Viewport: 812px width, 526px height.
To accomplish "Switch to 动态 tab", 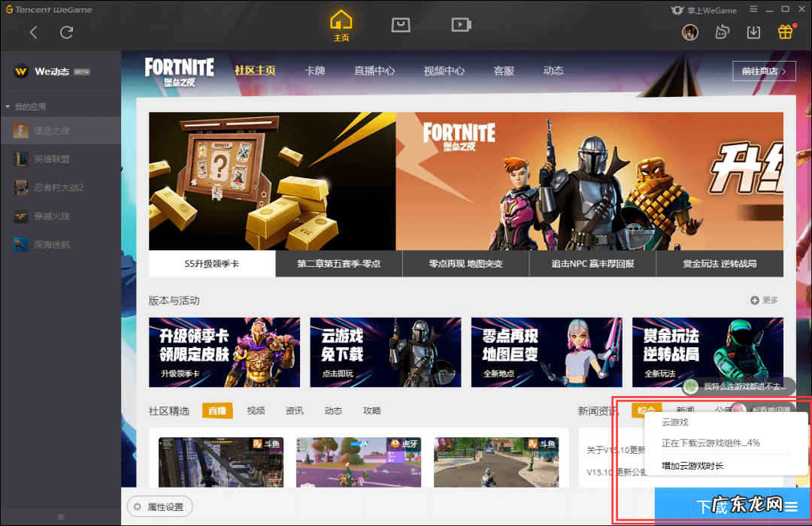I will (x=553, y=71).
